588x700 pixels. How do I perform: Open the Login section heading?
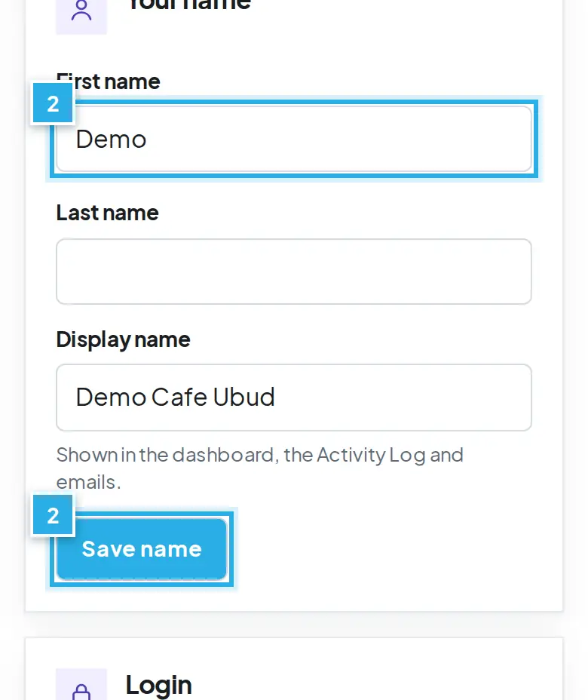(159, 685)
